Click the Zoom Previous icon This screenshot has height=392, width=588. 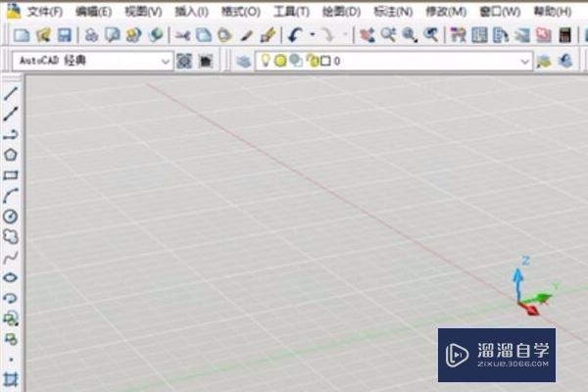click(x=431, y=35)
